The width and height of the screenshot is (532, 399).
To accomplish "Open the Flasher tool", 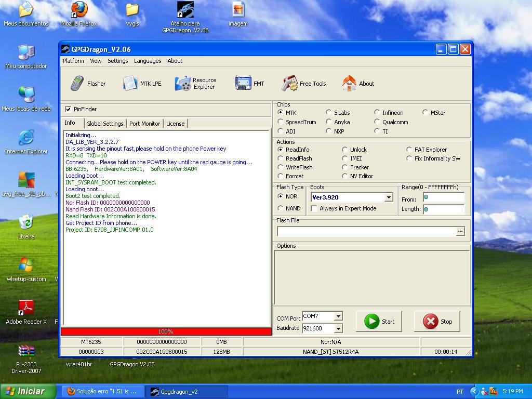I will coord(88,84).
